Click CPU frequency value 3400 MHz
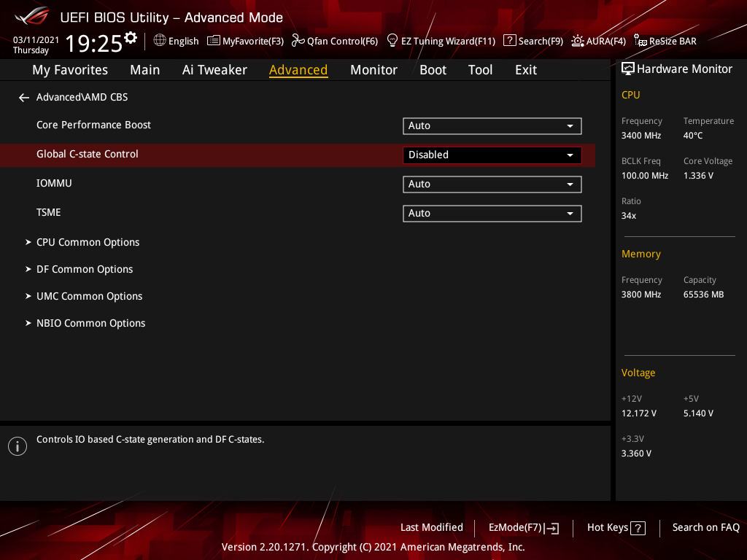 click(641, 136)
